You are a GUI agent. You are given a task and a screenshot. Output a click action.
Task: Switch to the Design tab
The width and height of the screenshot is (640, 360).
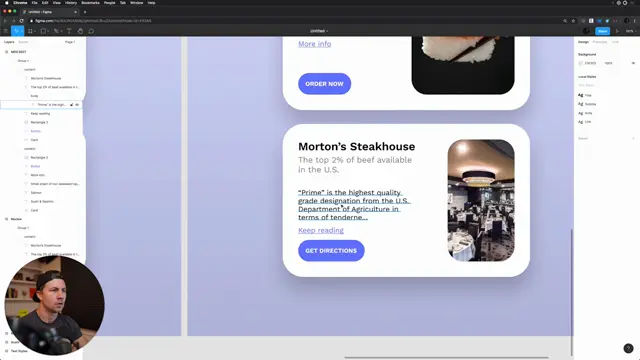[583, 42]
